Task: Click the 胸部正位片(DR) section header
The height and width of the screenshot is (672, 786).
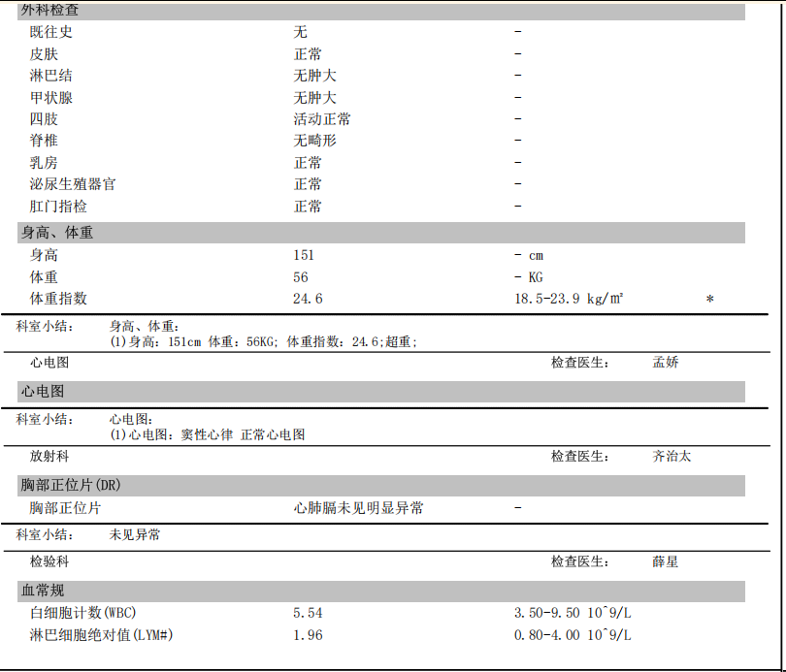Action: 71,485
